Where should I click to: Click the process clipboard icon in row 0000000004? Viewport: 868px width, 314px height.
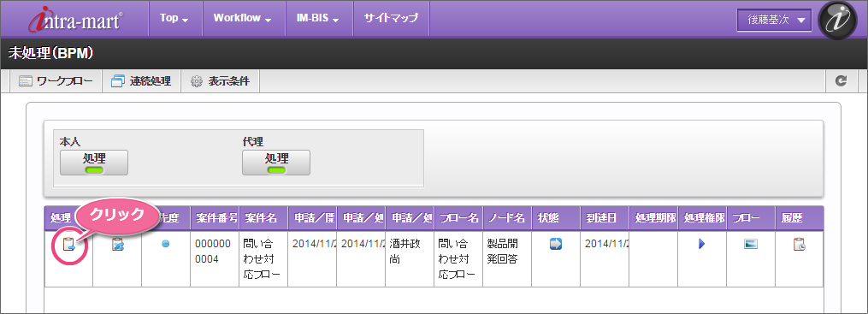pos(69,244)
